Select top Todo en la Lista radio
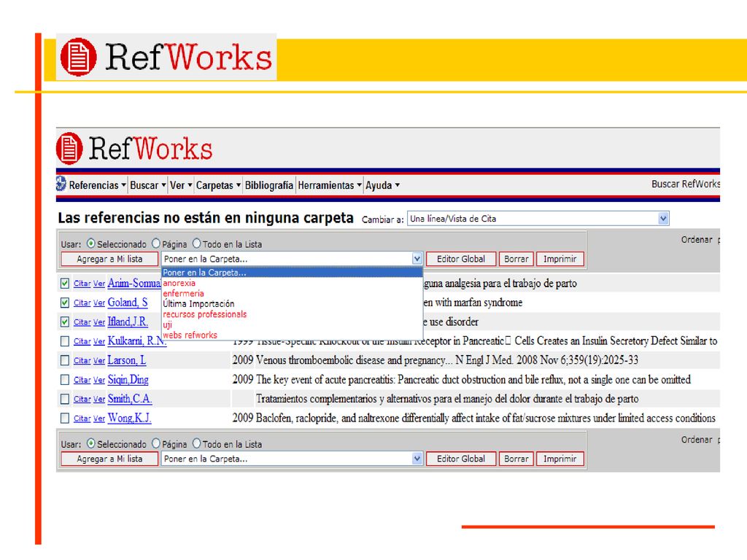The height and width of the screenshot is (560, 747). [196, 244]
